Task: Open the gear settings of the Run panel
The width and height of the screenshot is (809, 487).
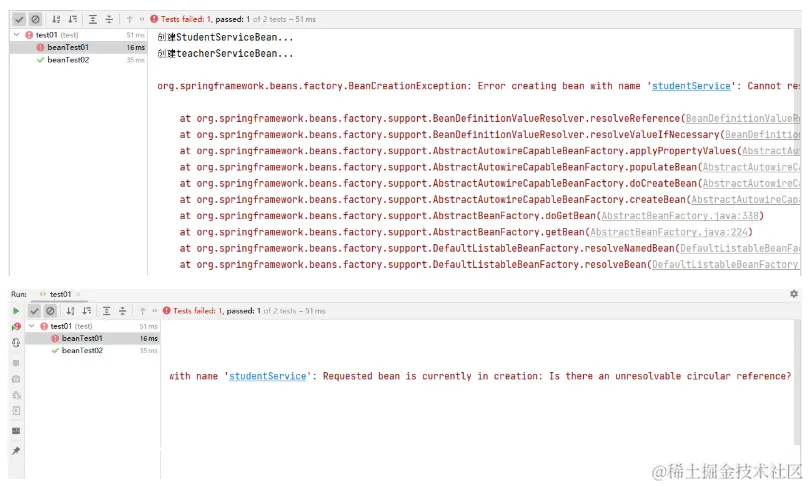Action: 794,294
